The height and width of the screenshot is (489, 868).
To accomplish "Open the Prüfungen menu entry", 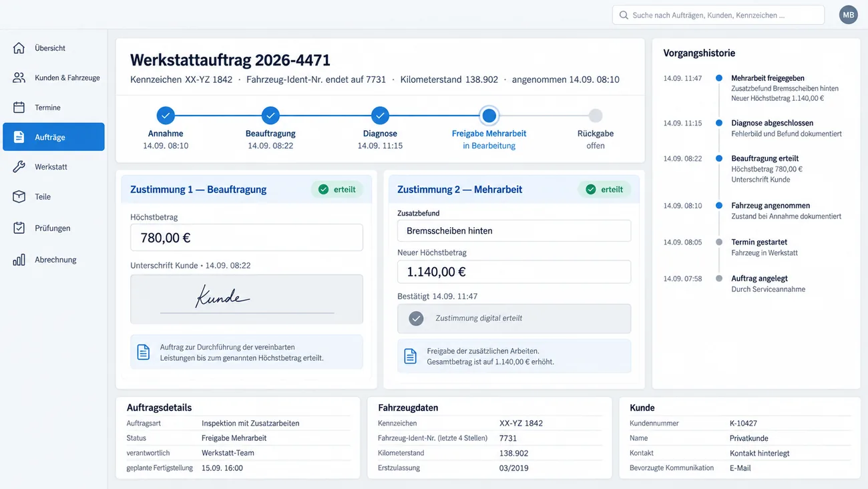I will click(53, 228).
